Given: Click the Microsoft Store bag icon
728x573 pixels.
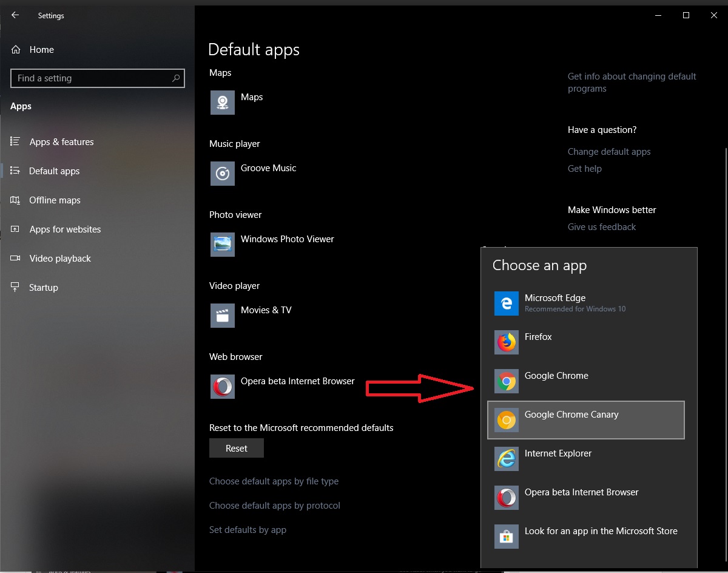Looking at the screenshot, I should pos(507,537).
